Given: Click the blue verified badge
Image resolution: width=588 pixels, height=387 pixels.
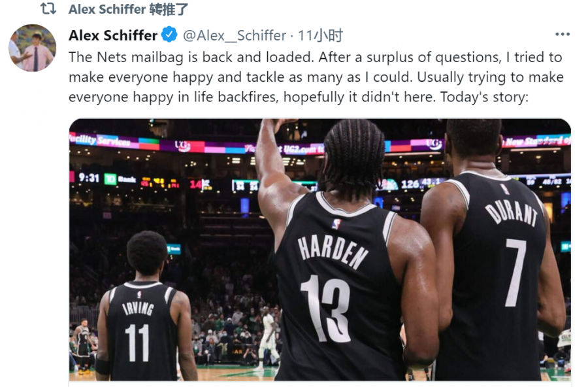Looking at the screenshot, I should click(x=169, y=35).
